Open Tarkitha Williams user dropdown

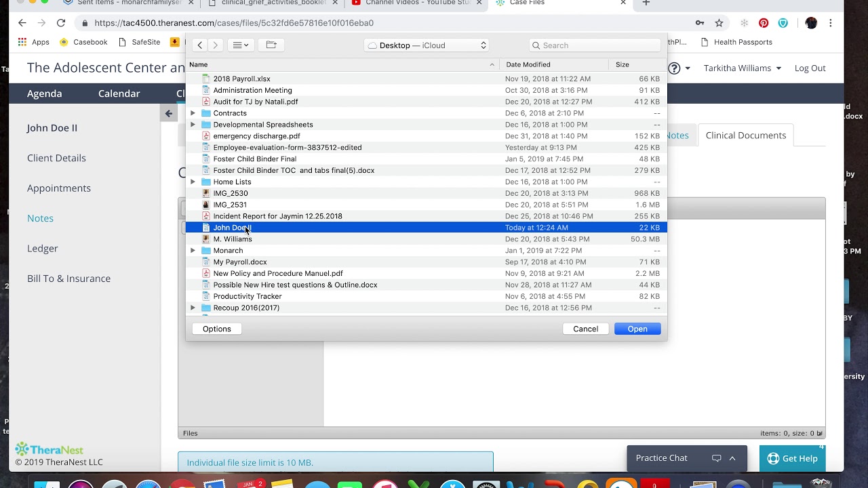point(743,68)
